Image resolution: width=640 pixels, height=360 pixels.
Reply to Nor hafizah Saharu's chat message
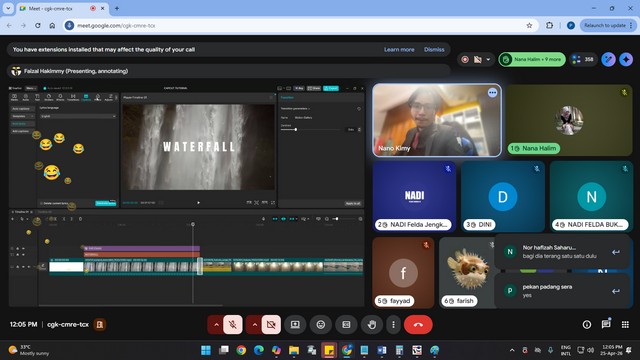616,252
